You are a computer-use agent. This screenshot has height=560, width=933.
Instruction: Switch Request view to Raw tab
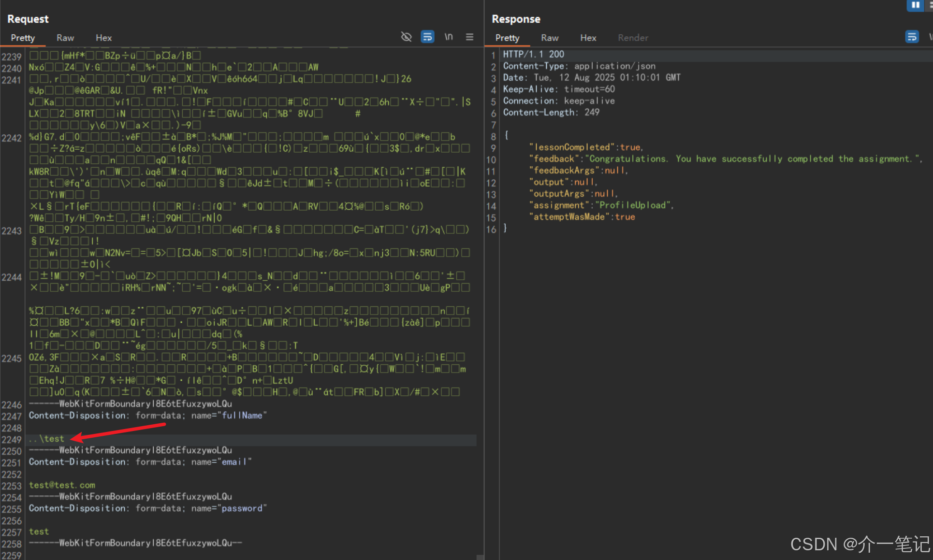point(65,38)
